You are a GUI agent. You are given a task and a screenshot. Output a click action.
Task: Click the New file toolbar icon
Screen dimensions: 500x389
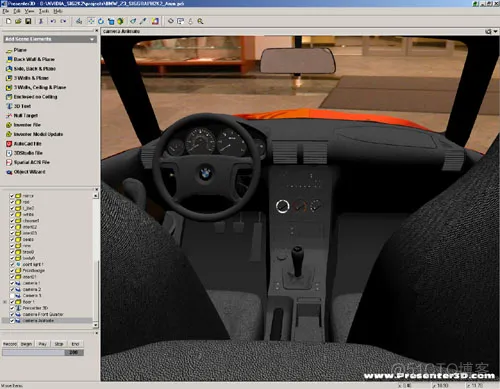click(8, 21)
